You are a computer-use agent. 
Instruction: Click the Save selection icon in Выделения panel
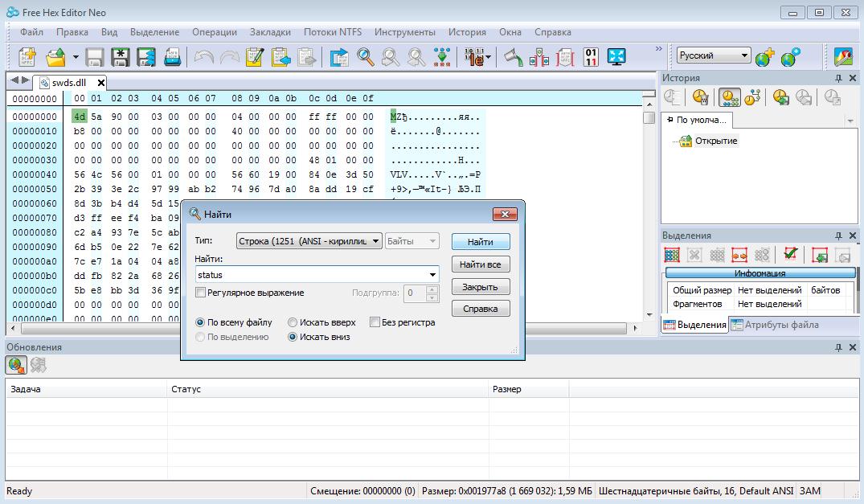(x=820, y=255)
